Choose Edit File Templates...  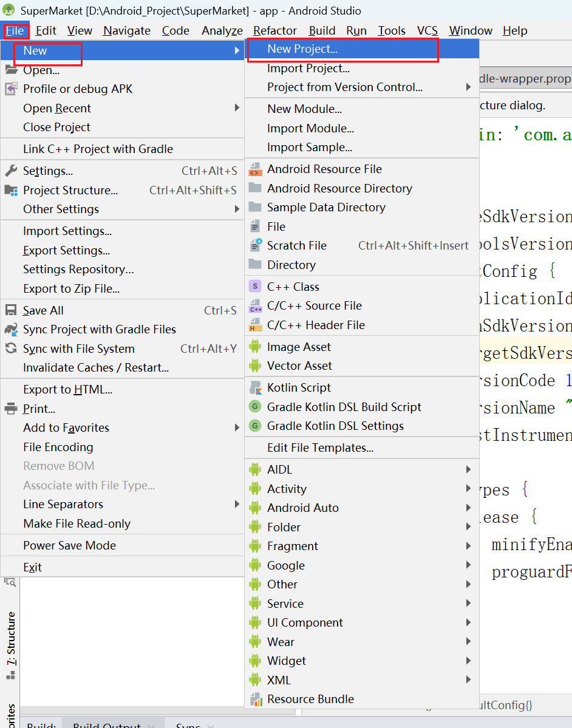362,447
